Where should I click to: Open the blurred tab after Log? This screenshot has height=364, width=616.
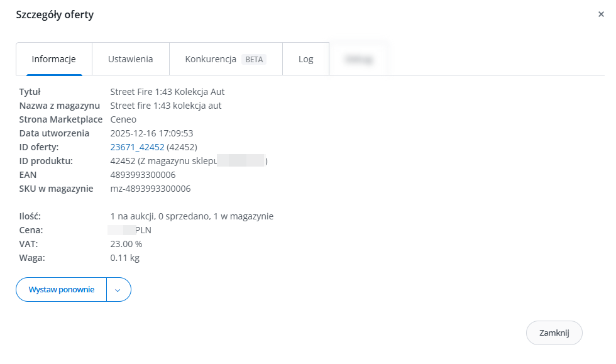tap(358, 59)
